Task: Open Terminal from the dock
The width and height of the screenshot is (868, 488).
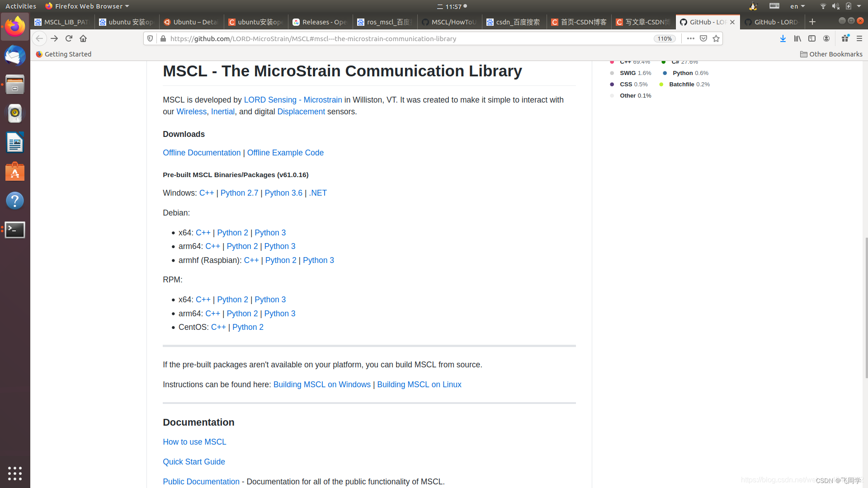Action: (15, 230)
